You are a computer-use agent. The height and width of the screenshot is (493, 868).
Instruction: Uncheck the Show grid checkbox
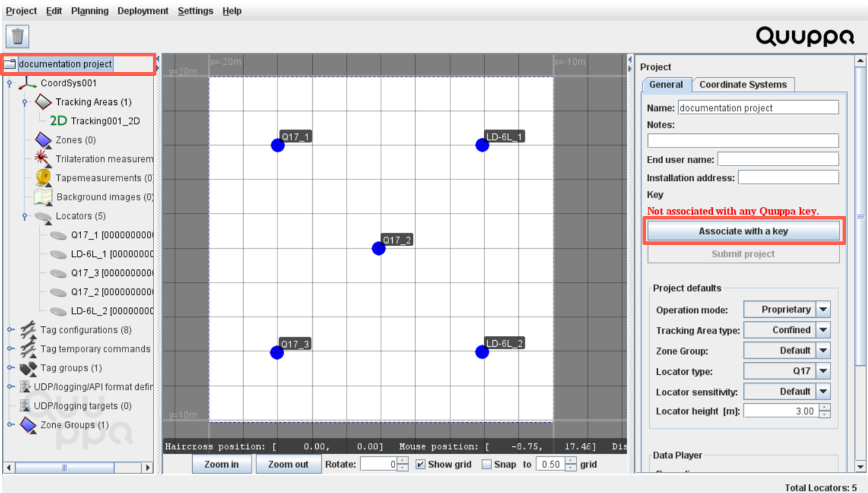(421, 464)
